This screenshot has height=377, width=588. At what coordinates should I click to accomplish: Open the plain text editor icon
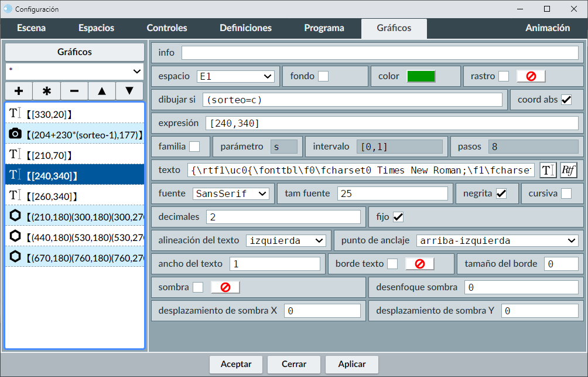548,170
